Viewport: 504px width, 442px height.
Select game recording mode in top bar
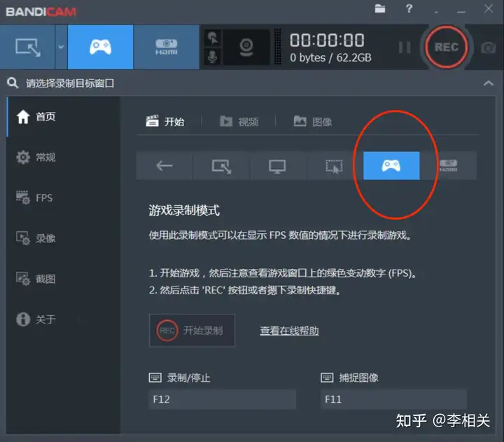tap(100, 47)
